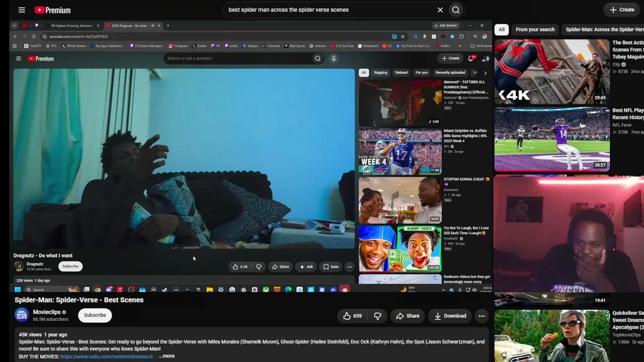Dislike the Dragnutz video
This screenshot has height=362, width=644.
(x=259, y=266)
